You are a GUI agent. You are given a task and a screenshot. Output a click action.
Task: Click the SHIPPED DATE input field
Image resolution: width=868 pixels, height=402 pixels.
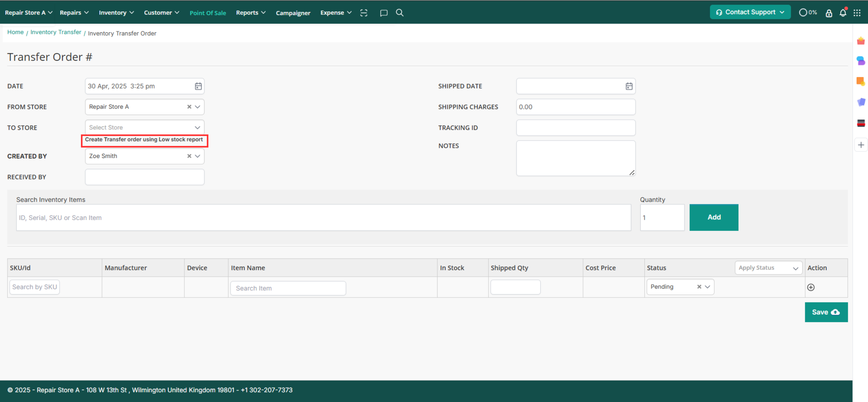tap(576, 86)
